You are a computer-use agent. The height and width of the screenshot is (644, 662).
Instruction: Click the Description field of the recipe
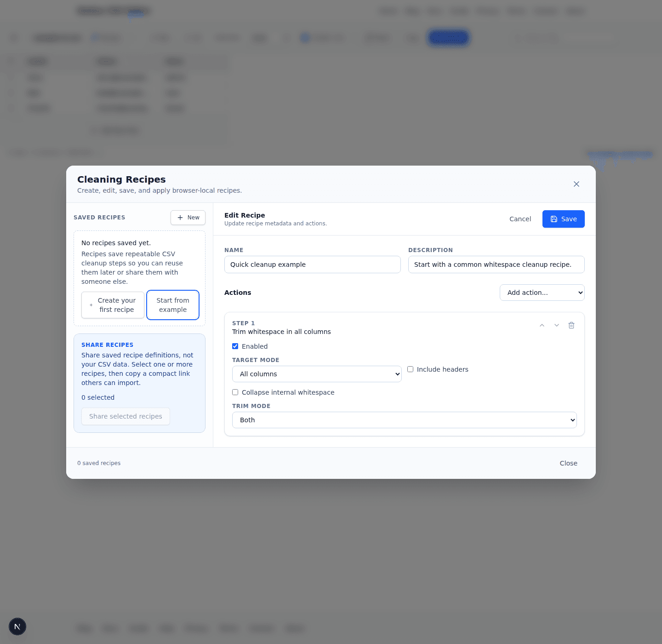coord(496,264)
